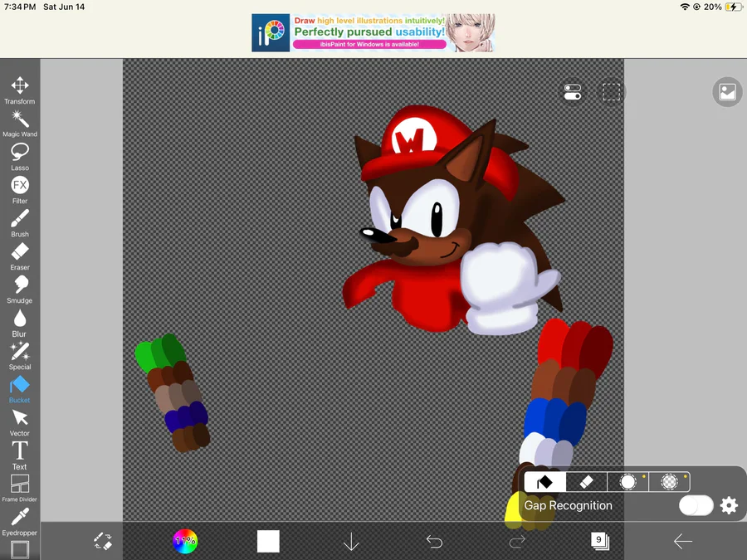Open the stabilizer toggle settings icon
The height and width of the screenshot is (560, 747).
tap(572, 92)
